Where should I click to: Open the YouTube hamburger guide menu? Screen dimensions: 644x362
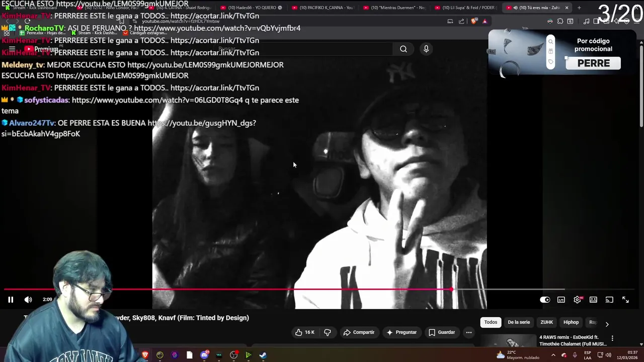(12, 49)
